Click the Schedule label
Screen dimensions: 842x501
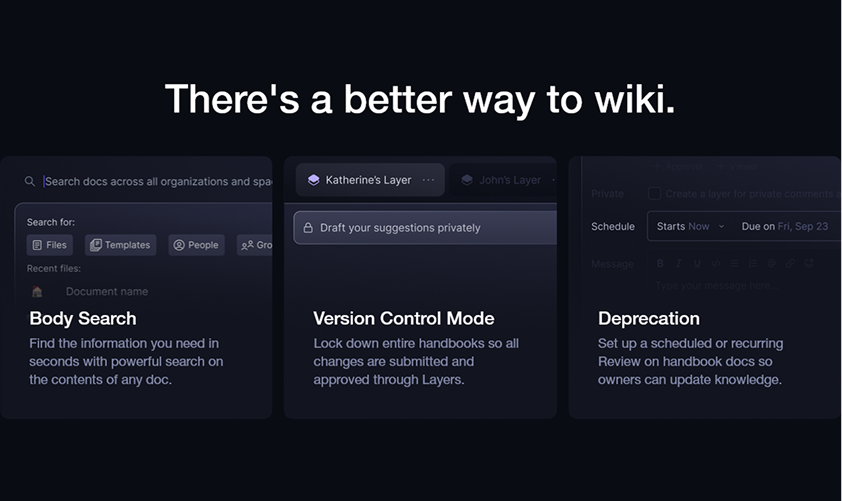(x=613, y=227)
